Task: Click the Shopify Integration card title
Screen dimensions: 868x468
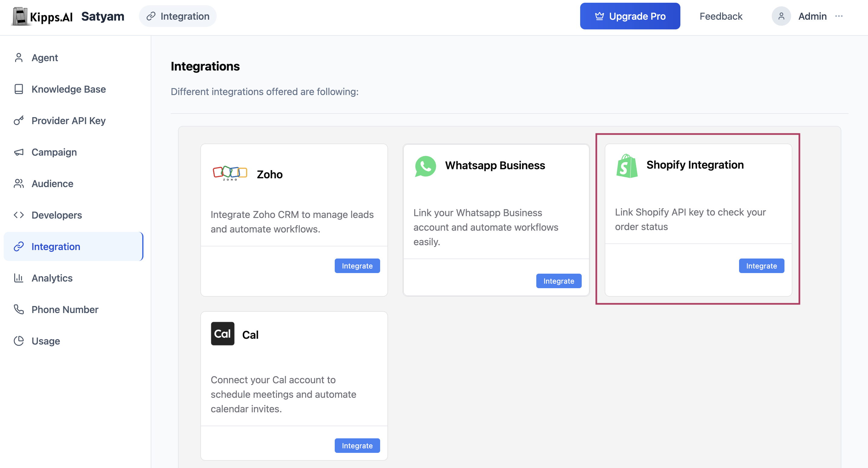Action: pos(695,165)
